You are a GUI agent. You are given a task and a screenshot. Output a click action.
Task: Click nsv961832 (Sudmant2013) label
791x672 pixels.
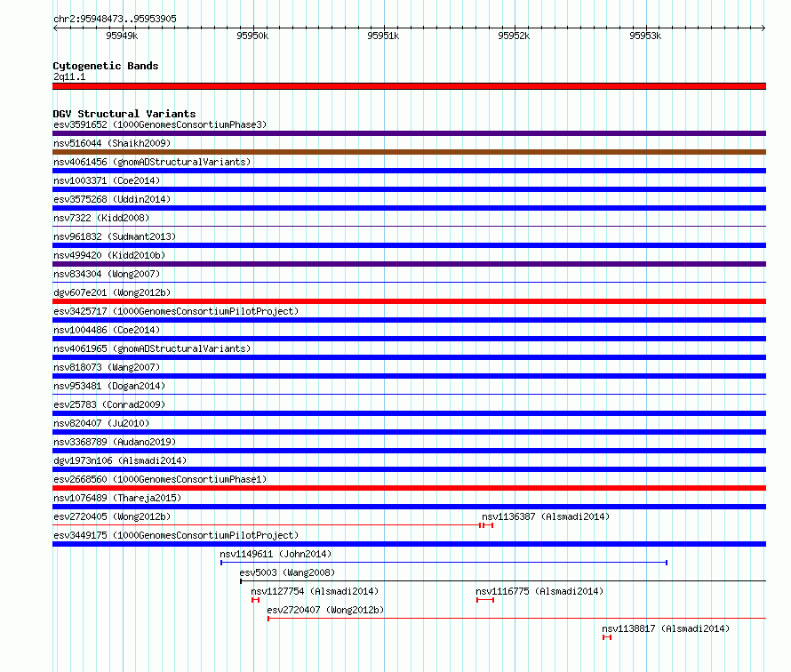(115, 236)
